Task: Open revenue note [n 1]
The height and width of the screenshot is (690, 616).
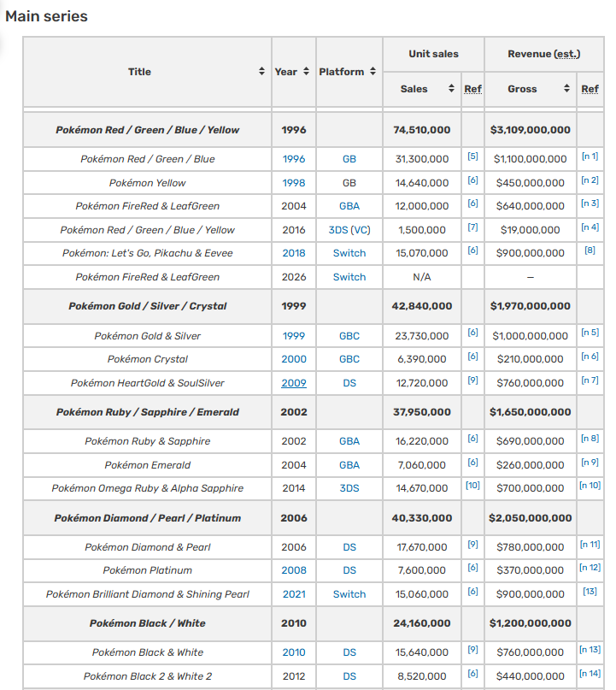Action: [590, 156]
